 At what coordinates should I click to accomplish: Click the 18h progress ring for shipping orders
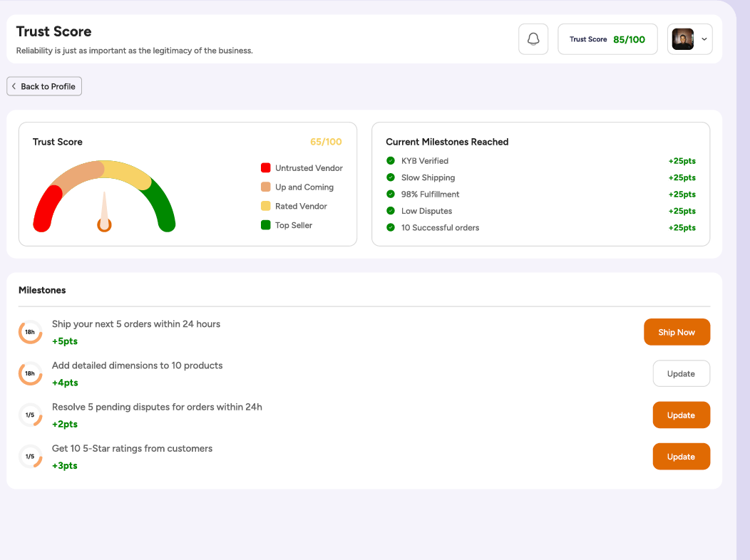[30, 332]
